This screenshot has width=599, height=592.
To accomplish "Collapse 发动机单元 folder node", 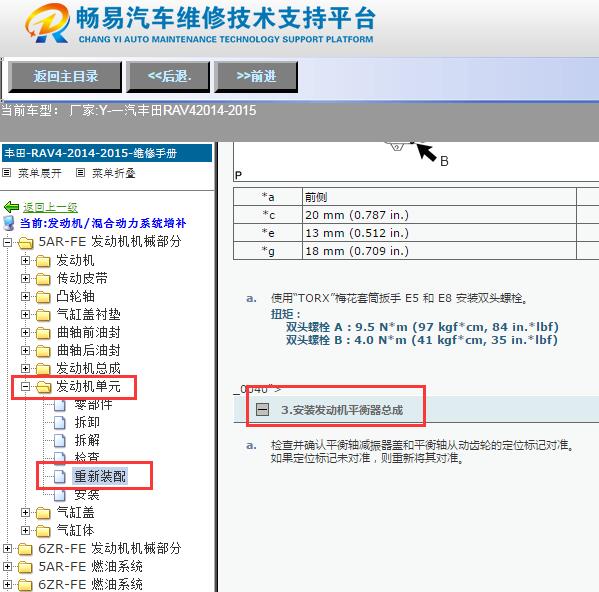I will point(25,387).
